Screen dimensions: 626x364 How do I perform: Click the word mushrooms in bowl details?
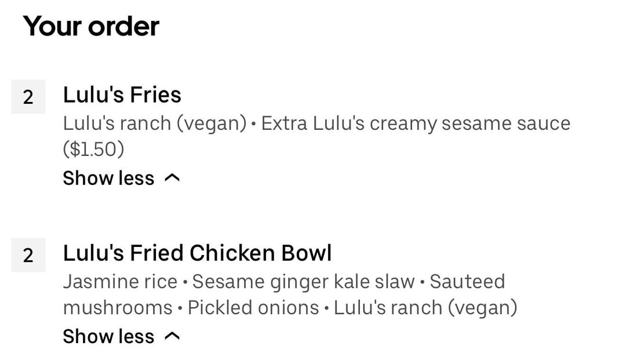118,308
